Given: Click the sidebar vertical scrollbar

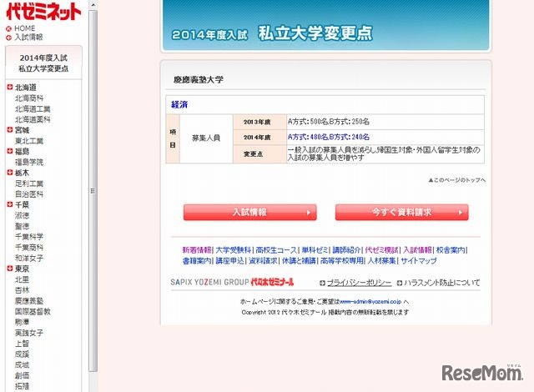Looking at the screenshot, I should pyautogui.click(x=93, y=190).
